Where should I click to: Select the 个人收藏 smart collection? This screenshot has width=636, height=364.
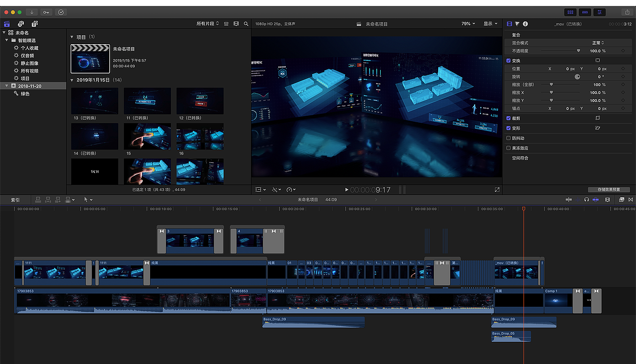coord(29,48)
